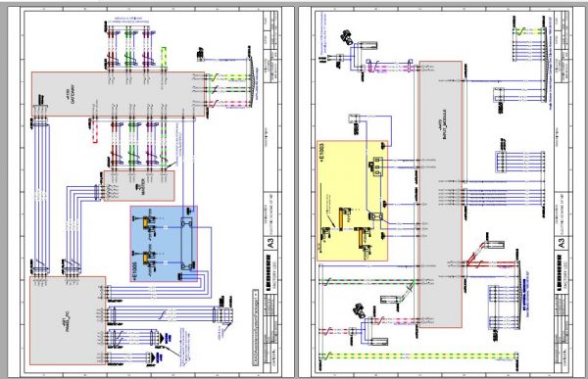
Task: Click the blue +E1005 enclosure area
Action: click(164, 244)
